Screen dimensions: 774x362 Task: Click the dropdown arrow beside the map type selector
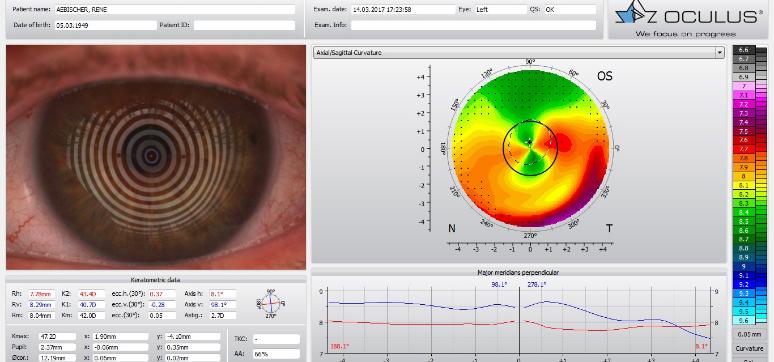[720, 52]
